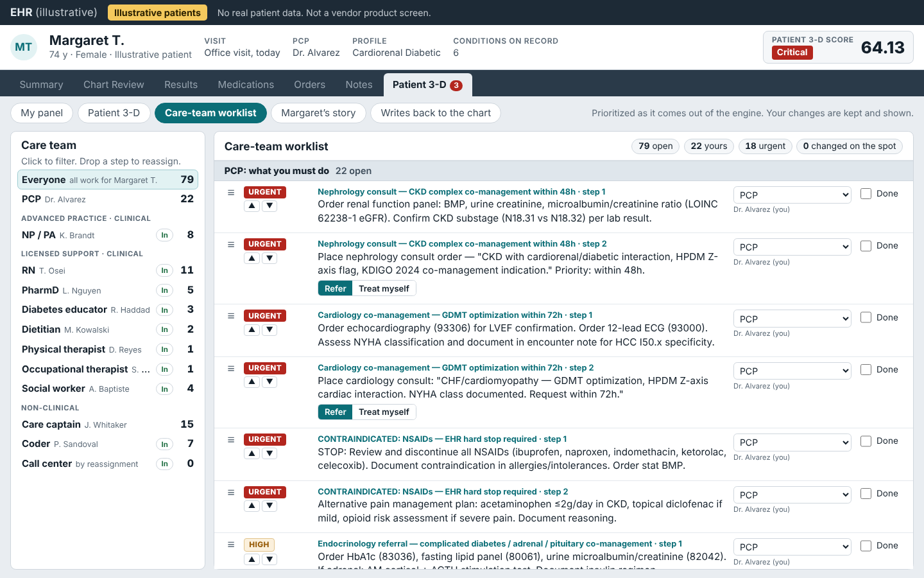Toggle Dietitian M. Kowalski In badge
924x578 pixels.
(164, 329)
